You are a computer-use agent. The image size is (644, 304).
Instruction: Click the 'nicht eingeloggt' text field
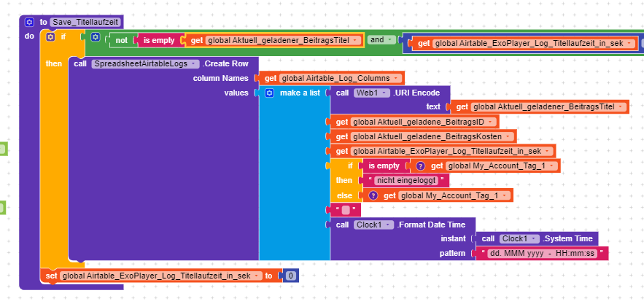(x=408, y=181)
